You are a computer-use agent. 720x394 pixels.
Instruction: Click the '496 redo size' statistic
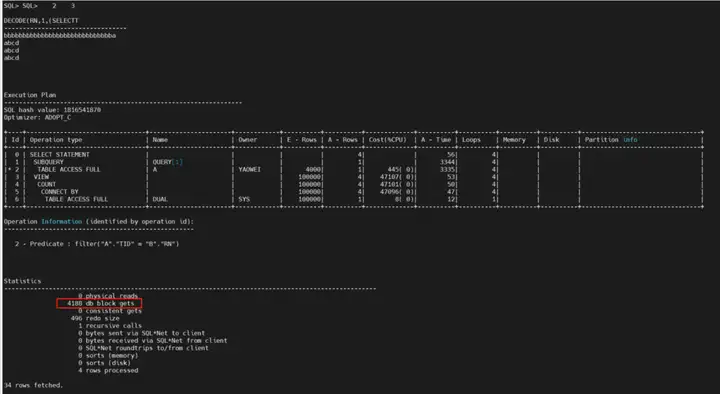click(x=95, y=318)
